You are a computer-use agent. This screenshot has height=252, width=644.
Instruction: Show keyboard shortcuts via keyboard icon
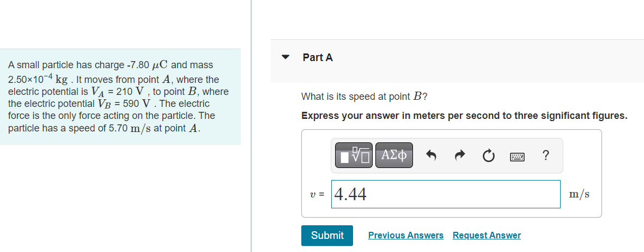pos(517,156)
